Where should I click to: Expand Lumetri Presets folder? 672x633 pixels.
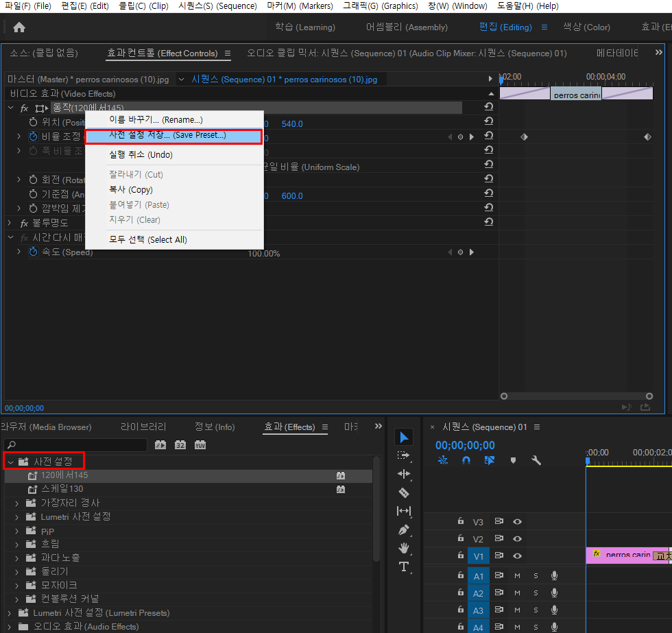[x=10, y=613]
